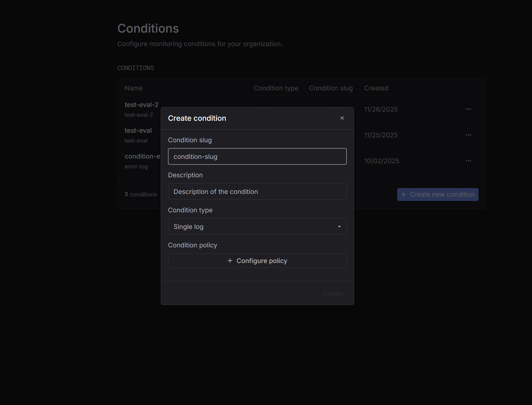
Task: Close the Create condition dialog
Action: 342,118
